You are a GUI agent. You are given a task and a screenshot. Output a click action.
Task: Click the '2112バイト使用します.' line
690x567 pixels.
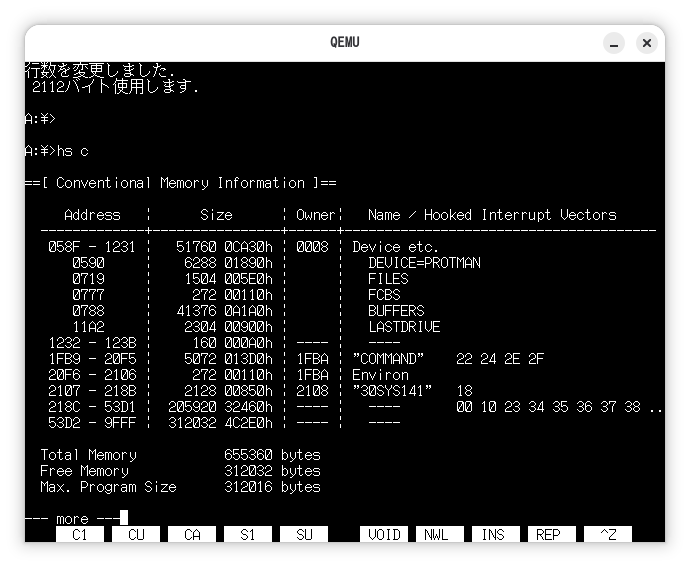tap(115, 86)
